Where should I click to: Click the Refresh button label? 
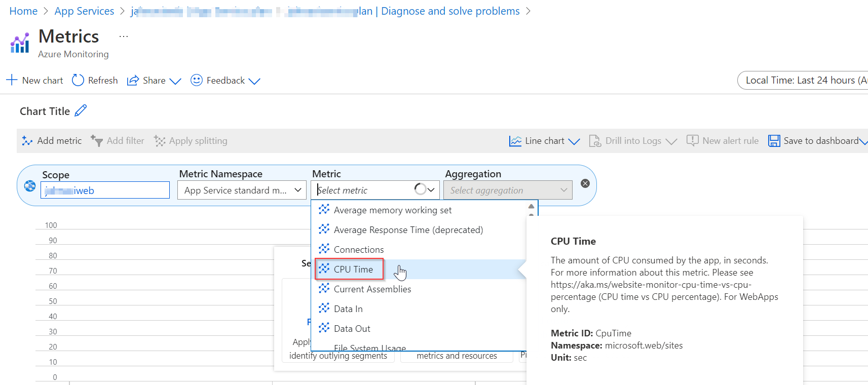[103, 80]
